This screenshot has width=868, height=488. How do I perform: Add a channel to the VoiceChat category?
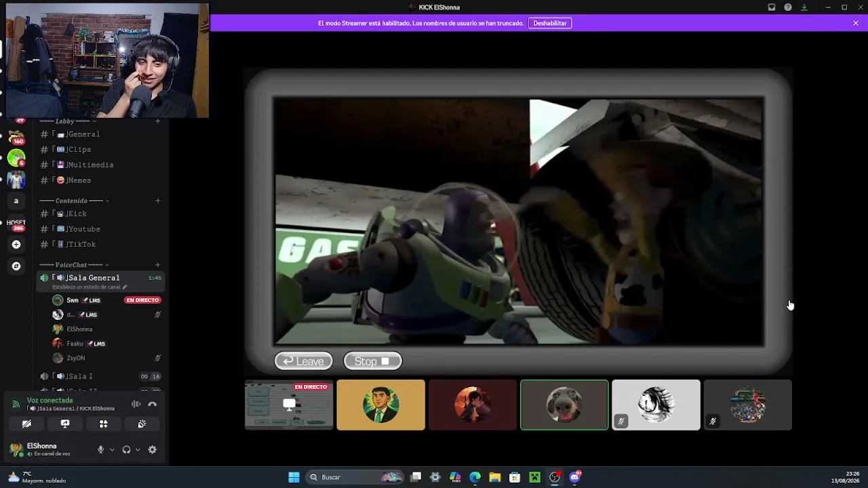158,265
